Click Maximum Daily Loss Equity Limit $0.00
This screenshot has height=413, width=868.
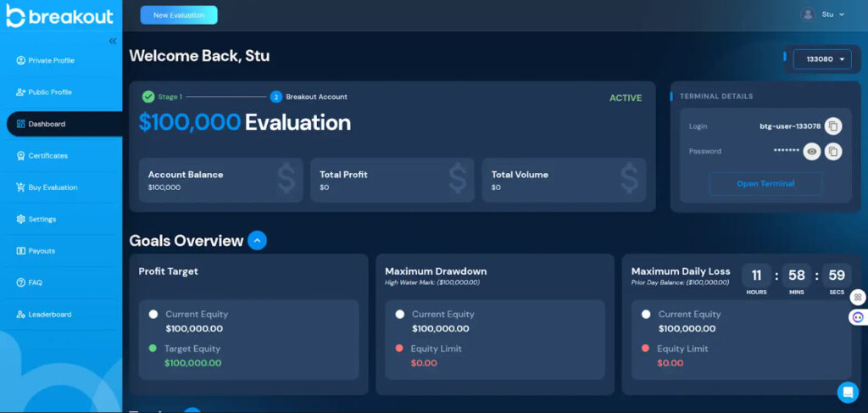coord(670,363)
